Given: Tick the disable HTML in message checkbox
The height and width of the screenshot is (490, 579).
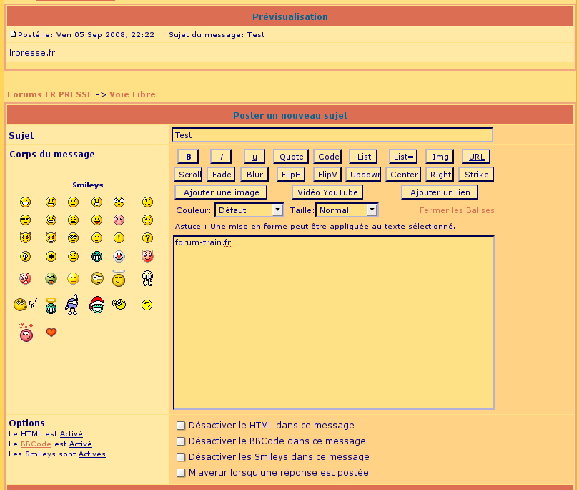Looking at the screenshot, I should coord(181,425).
